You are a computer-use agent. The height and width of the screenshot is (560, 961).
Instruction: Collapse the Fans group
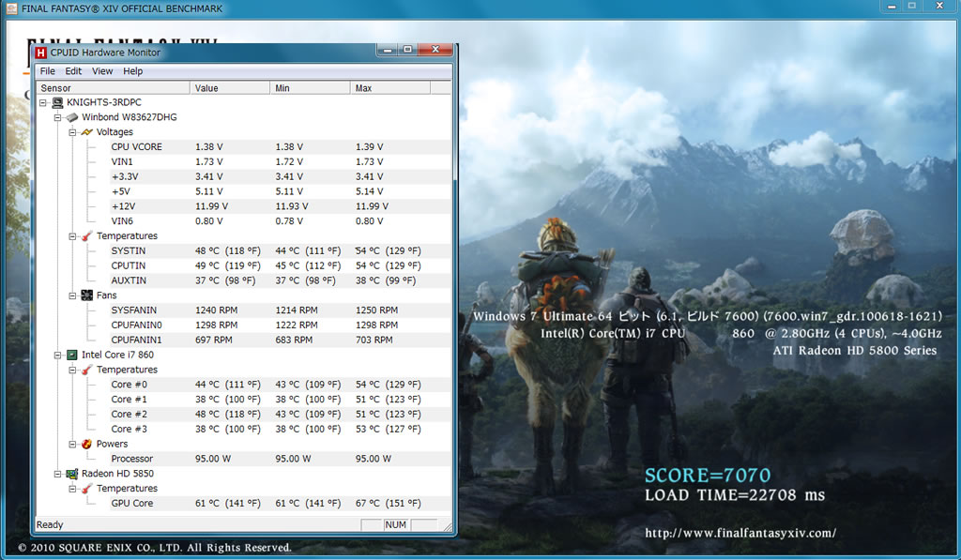point(72,295)
